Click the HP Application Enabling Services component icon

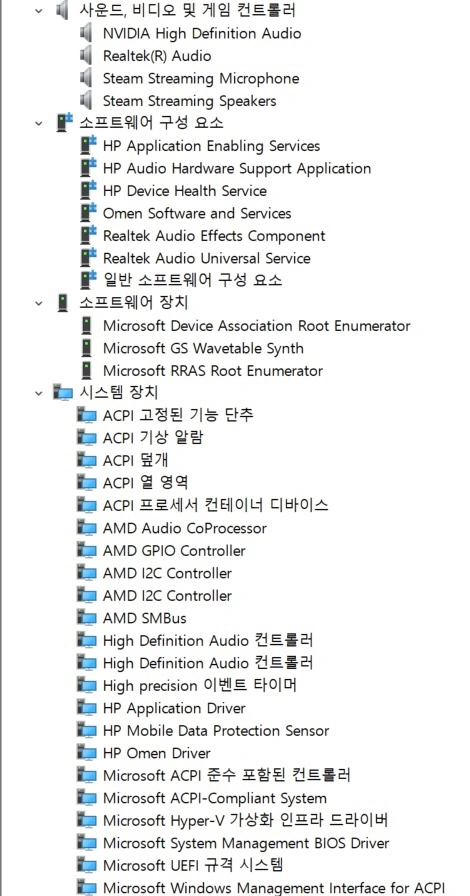pyautogui.click(x=88, y=146)
